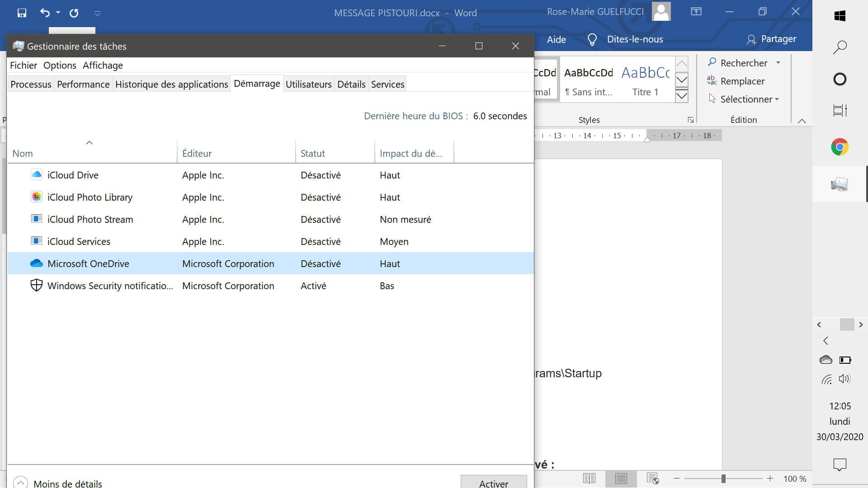The height and width of the screenshot is (488, 868).
Task: Open the Styles pane launcher
Action: coord(691,120)
